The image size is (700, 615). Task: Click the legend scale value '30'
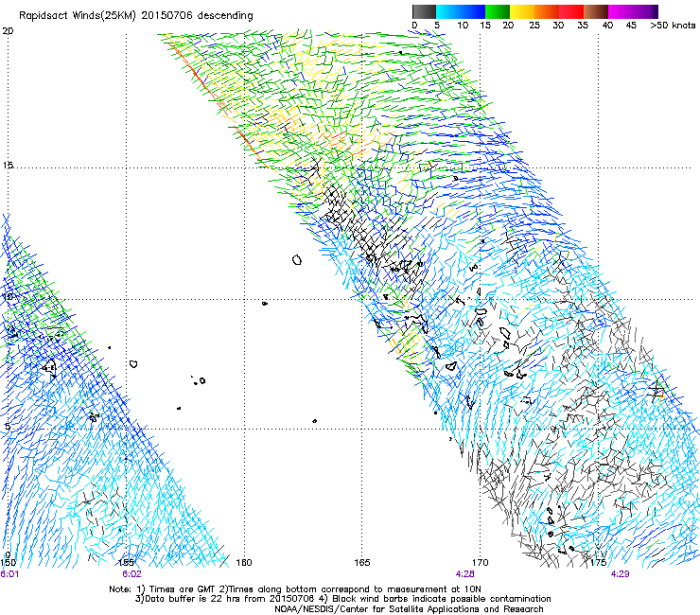(x=558, y=26)
